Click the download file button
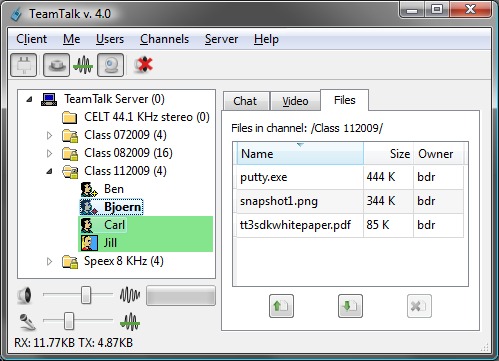 pyautogui.click(x=350, y=306)
